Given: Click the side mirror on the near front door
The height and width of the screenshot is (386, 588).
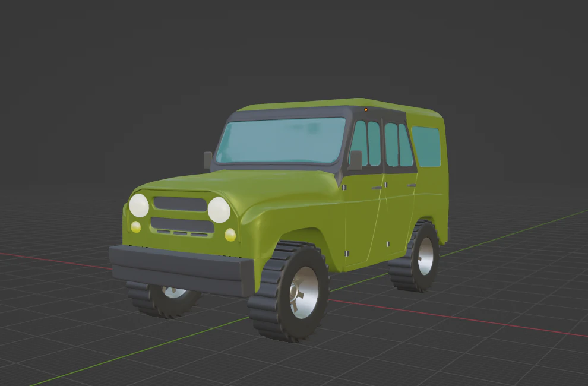Looking at the screenshot, I should click(x=355, y=160).
